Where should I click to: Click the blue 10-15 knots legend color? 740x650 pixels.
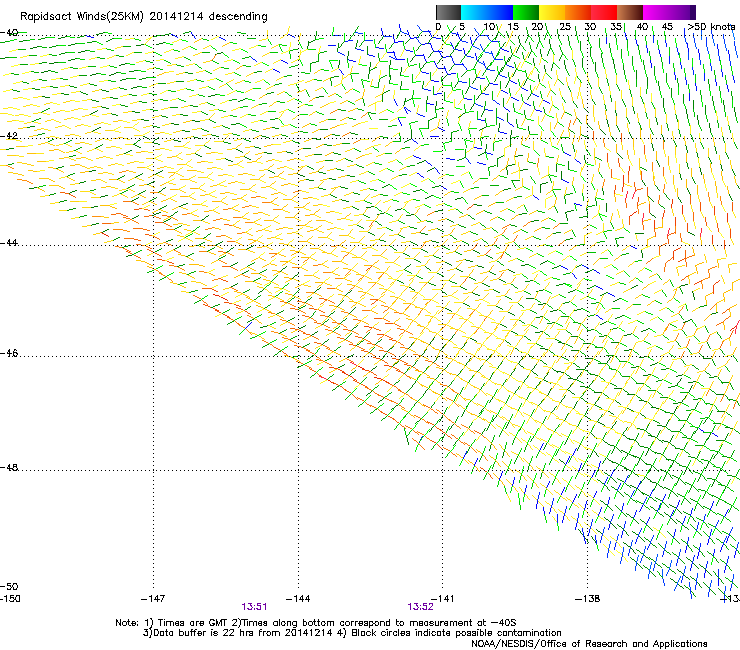click(500, 12)
